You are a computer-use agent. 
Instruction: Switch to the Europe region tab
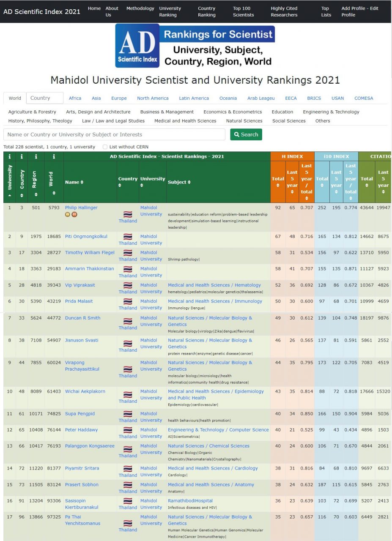pyautogui.click(x=119, y=98)
